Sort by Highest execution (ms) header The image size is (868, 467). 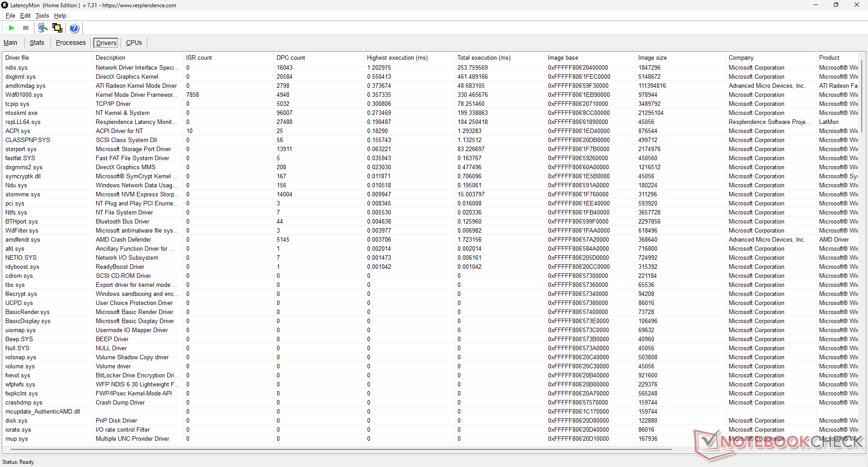click(410, 57)
